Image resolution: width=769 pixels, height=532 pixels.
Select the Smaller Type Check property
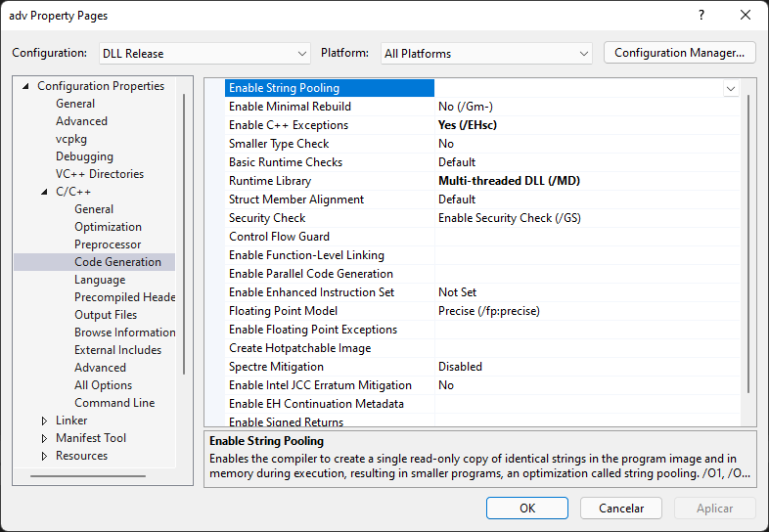pyautogui.click(x=279, y=144)
